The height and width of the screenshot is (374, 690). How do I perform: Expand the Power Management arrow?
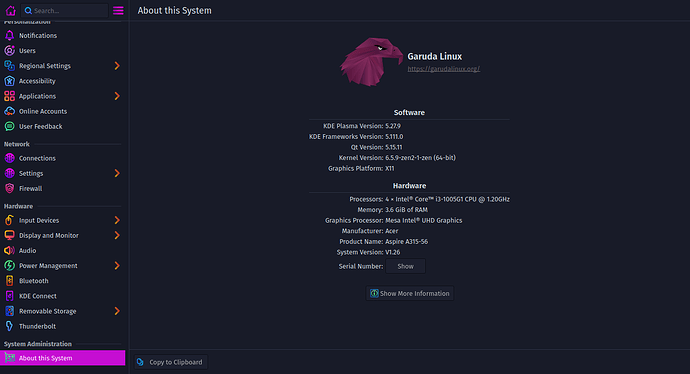(117, 266)
